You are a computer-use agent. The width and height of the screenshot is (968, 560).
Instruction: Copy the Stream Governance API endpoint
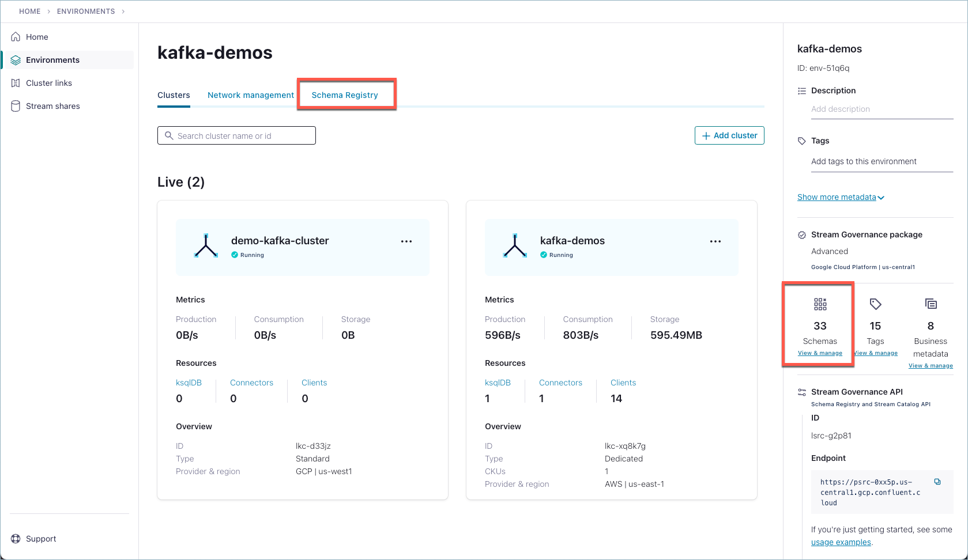(x=937, y=482)
